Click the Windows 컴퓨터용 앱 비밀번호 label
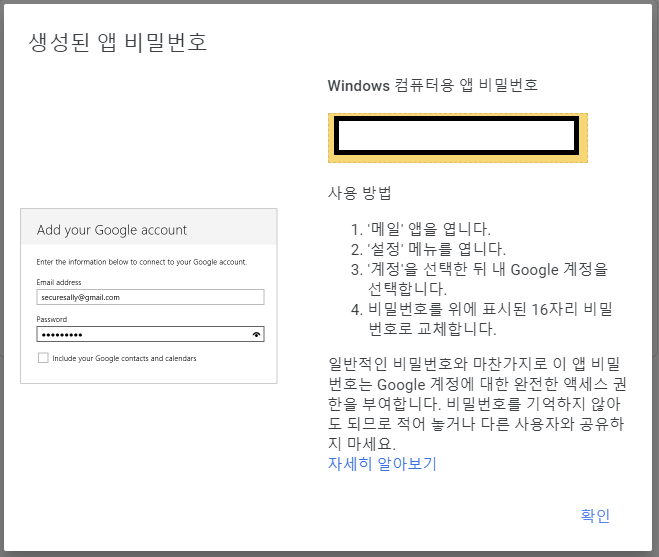This screenshot has width=659, height=557. 432,85
